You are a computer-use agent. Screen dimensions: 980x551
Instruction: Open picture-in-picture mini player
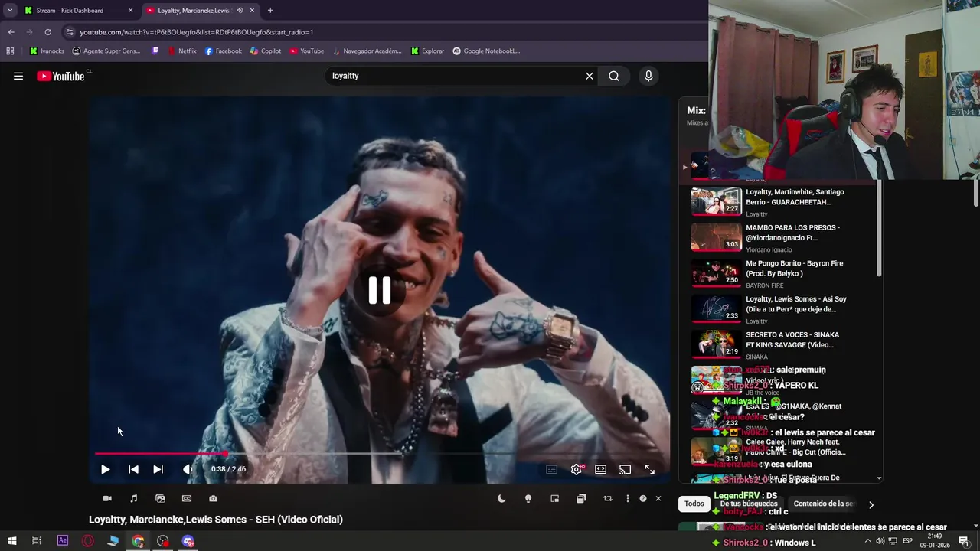pyautogui.click(x=554, y=498)
